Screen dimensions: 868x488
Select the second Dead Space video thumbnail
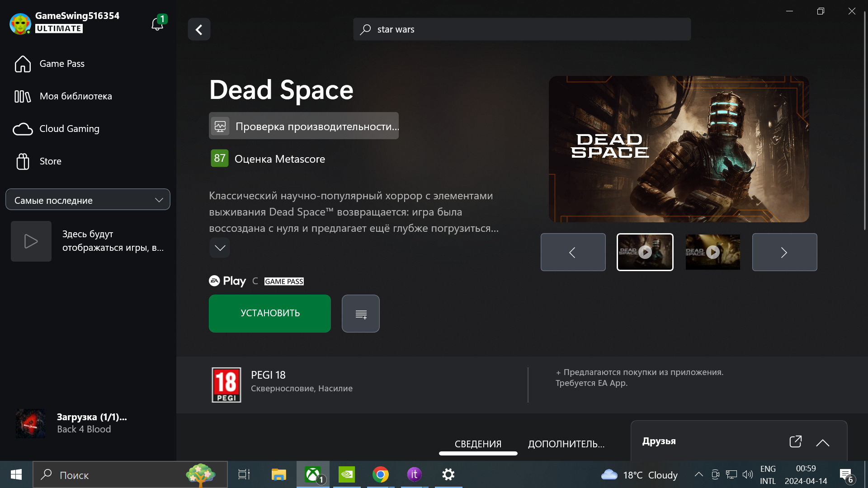pos(712,252)
